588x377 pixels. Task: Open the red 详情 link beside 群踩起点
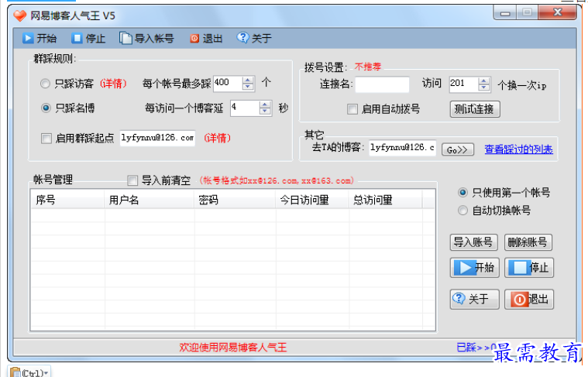pos(218,138)
